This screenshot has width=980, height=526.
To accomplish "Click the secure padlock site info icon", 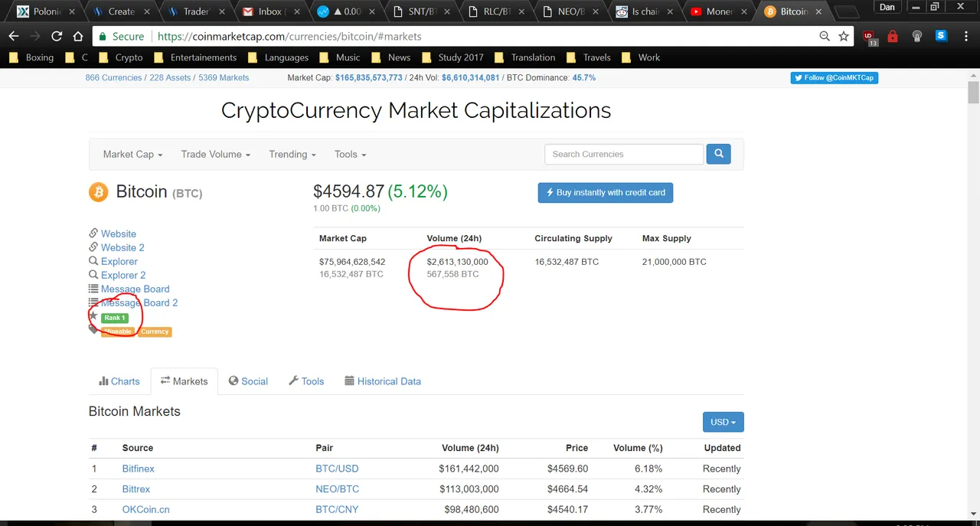I will [102, 36].
